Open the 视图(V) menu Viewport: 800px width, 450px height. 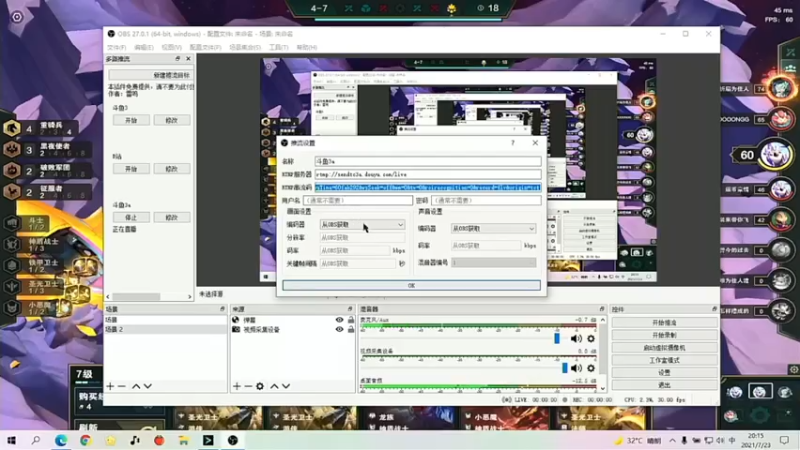point(171,47)
